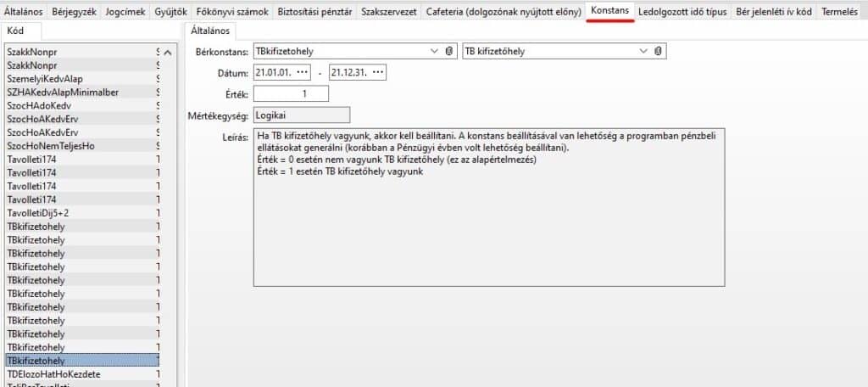The height and width of the screenshot is (387, 868).
Task: Open the Ledolgozott idő típus tab
Action: coord(682,11)
